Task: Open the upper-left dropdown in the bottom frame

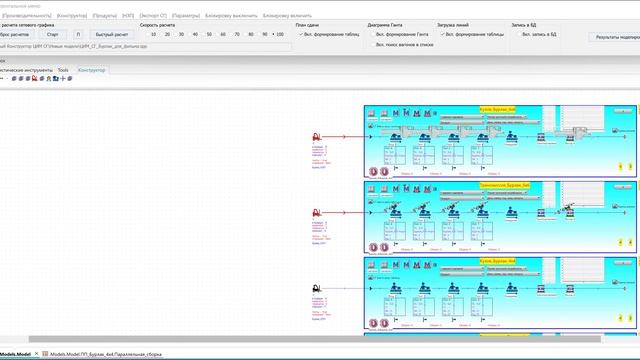Action: pos(462,269)
